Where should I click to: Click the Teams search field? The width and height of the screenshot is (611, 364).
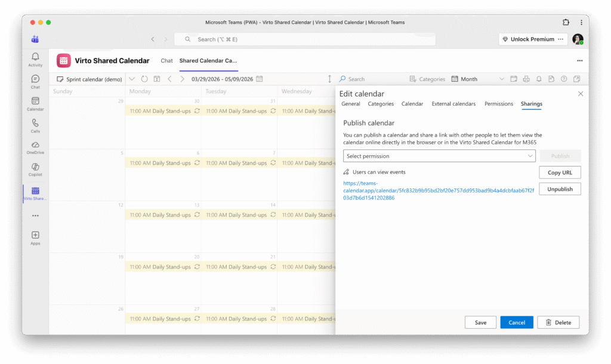click(305, 39)
